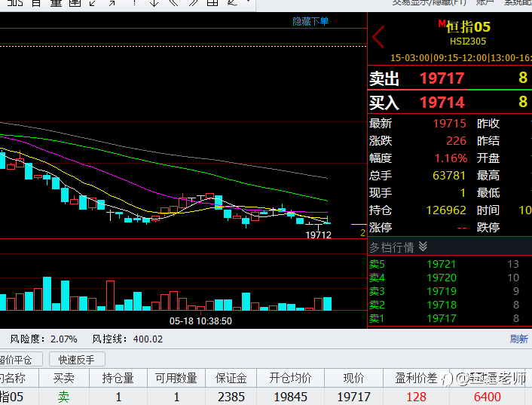
Task: Click the HSI2305 contract code
Action: coord(468,41)
